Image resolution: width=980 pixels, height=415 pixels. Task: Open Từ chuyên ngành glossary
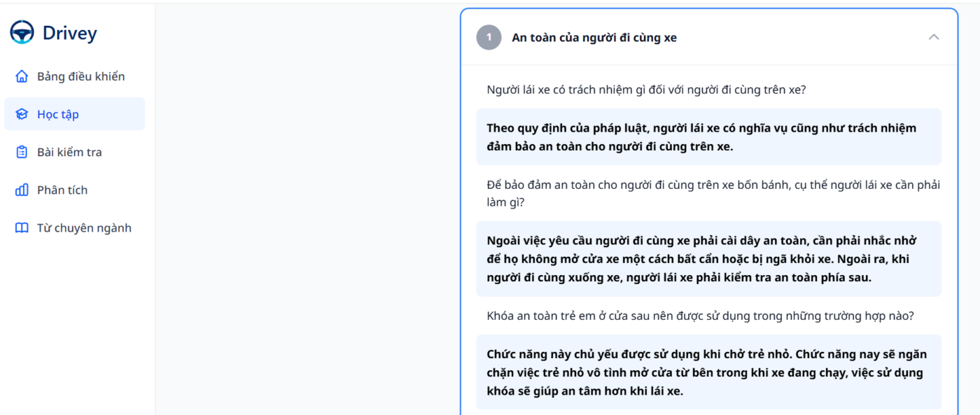click(x=85, y=227)
